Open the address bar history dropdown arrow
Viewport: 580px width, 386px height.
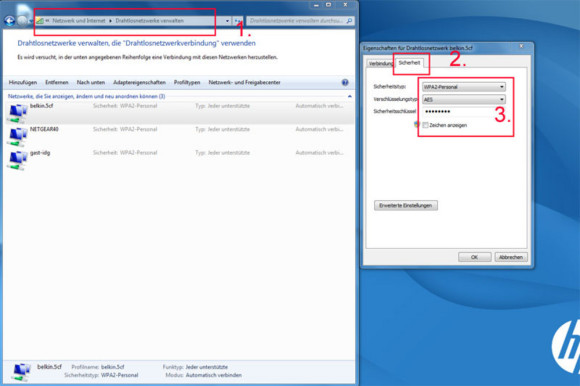point(227,21)
